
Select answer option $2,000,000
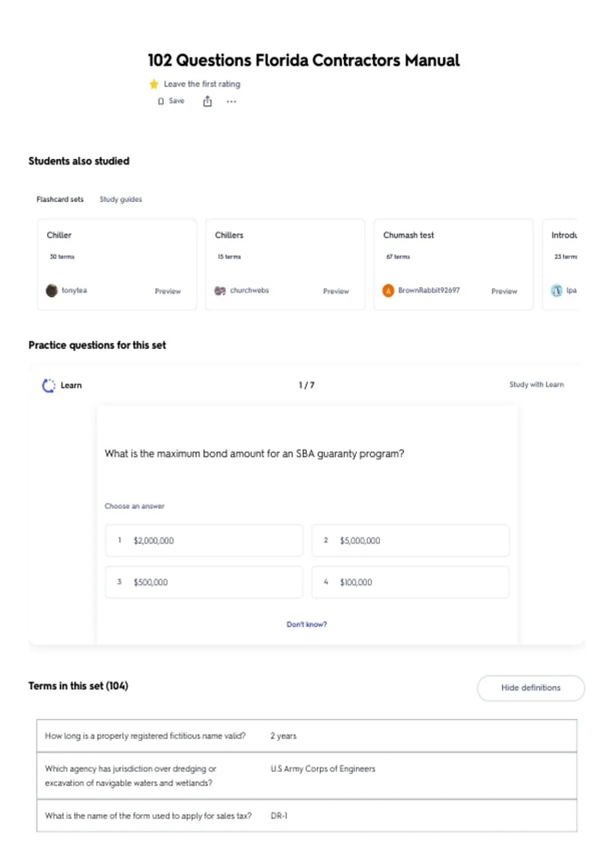click(204, 540)
